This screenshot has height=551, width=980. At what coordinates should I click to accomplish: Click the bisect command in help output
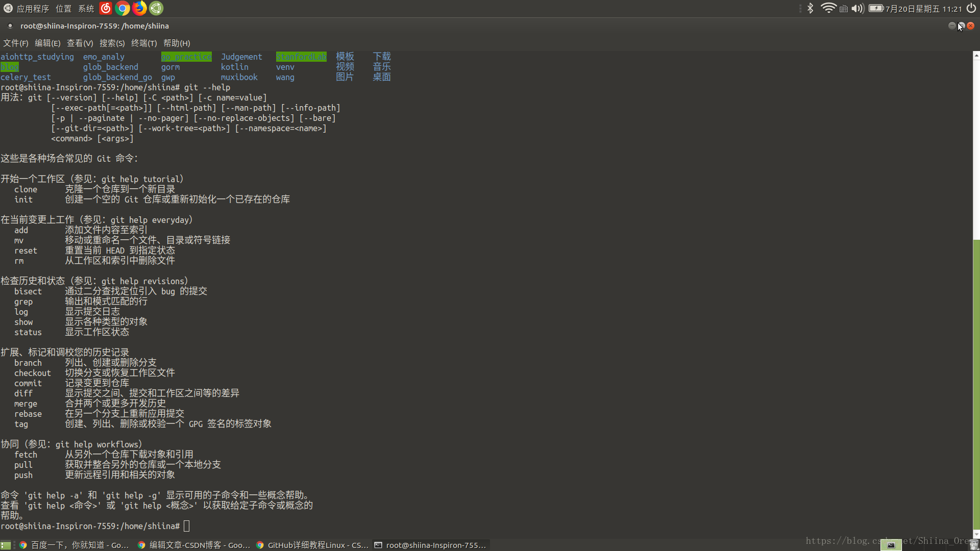click(28, 291)
